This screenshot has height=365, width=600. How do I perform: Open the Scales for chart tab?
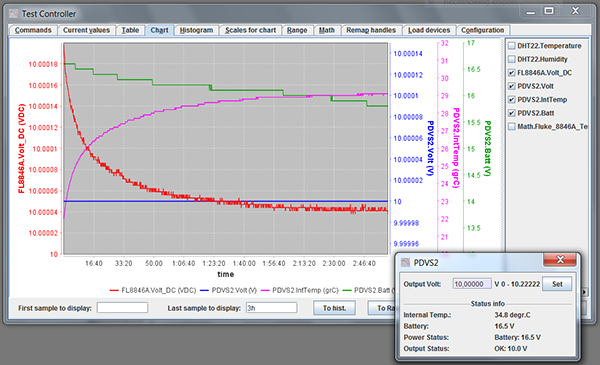tap(250, 30)
